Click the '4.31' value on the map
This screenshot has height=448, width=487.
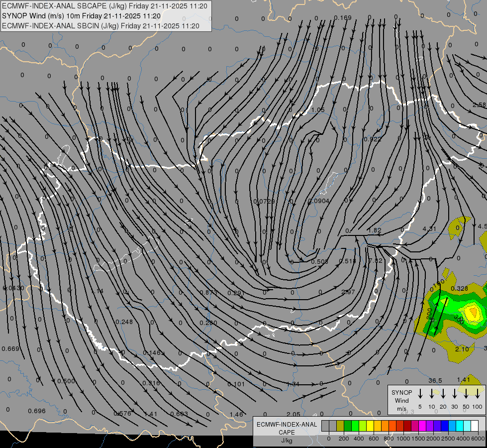[429, 228]
